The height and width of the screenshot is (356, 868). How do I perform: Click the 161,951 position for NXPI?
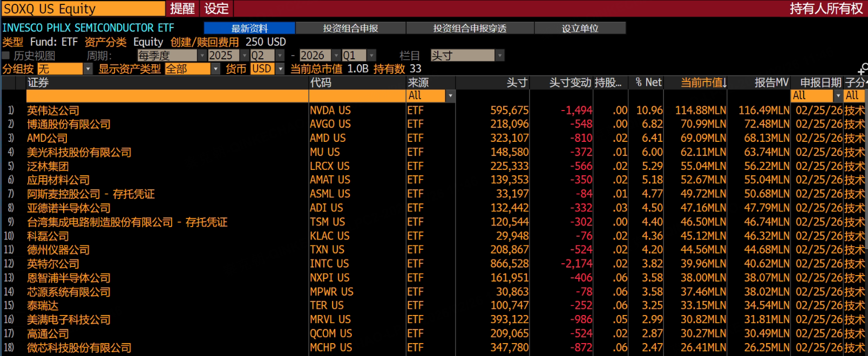tap(510, 277)
